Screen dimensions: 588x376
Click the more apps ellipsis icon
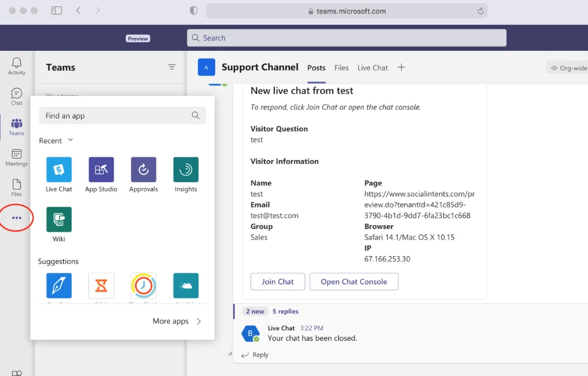pyautogui.click(x=16, y=218)
